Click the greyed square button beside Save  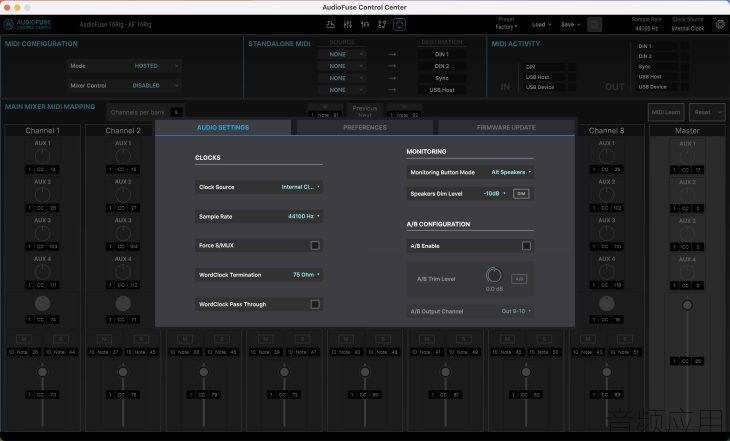click(x=594, y=24)
